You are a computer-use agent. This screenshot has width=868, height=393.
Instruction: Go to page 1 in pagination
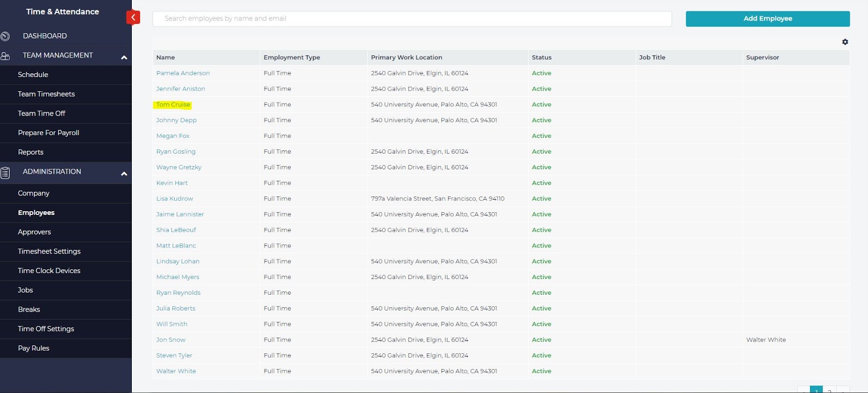(816, 390)
